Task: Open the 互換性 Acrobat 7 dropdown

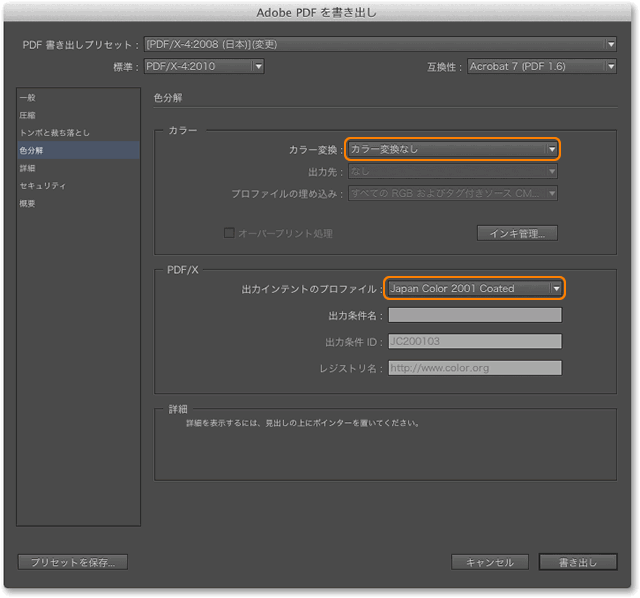Action: point(541,67)
